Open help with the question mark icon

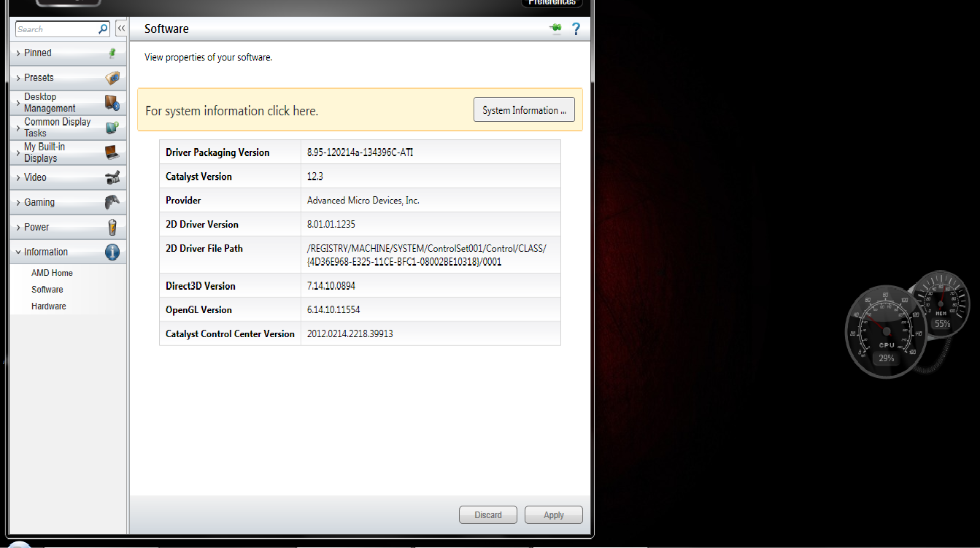pyautogui.click(x=576, y=29)
